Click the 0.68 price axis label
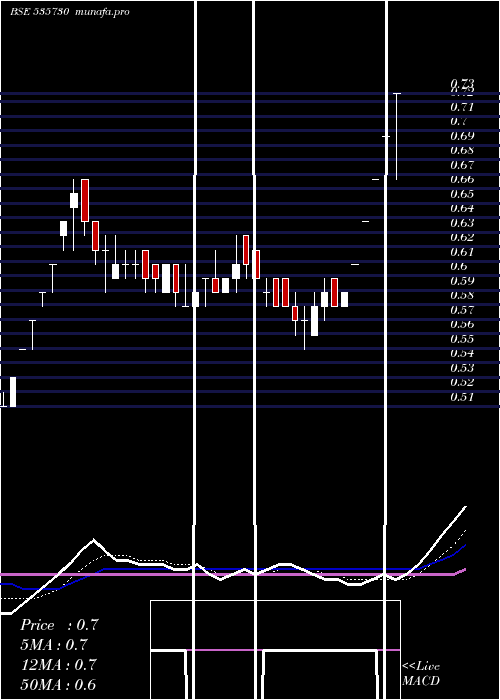The width and height of the screenshot is (500, 700). click(x=462, y=150)
